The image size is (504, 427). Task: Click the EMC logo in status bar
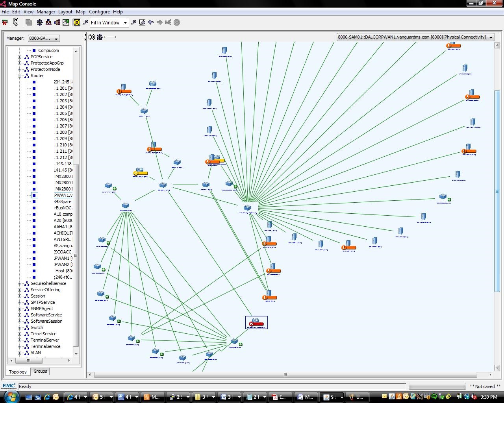(9, 386)
